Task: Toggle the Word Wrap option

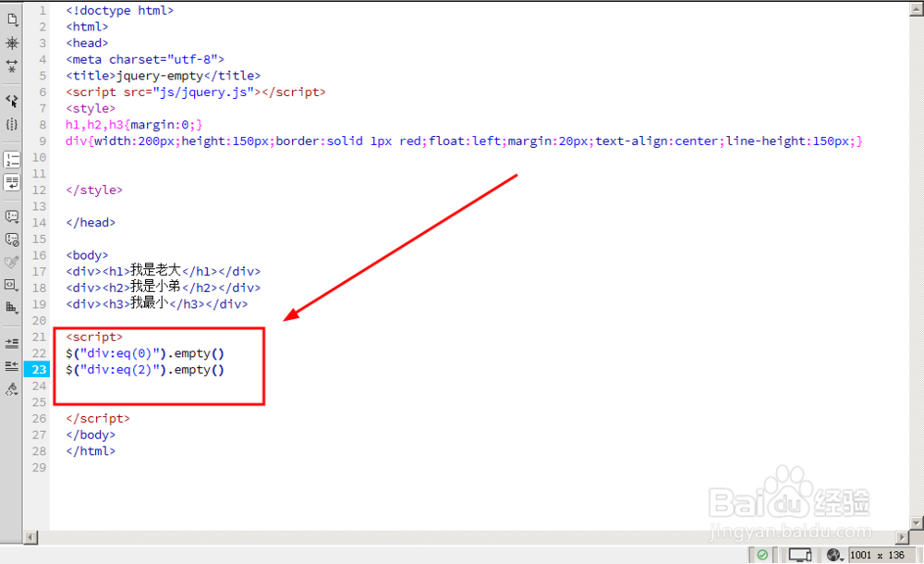Action: click(x=12, y=182)
